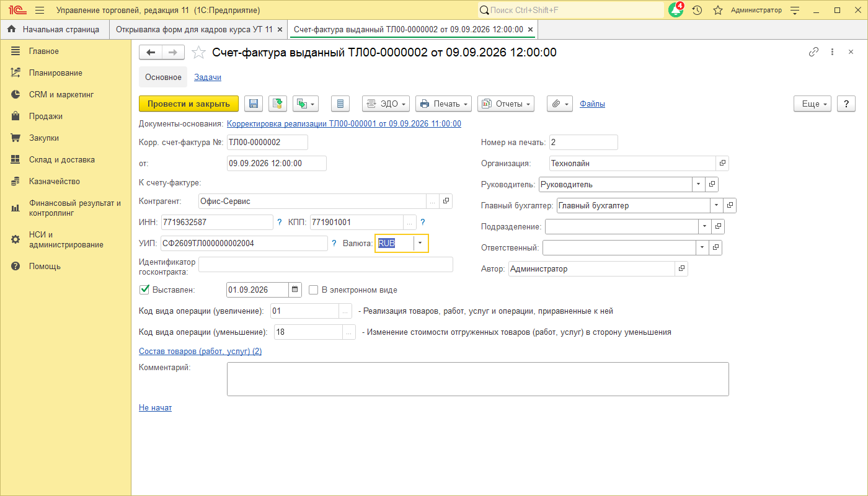Open the Отчеты dropdown menu
868x496 pixels.
click(x=507, y=104)
